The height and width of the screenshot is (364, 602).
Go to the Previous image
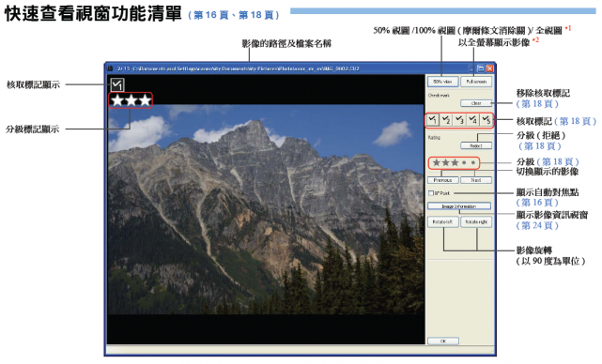coord(442,180)
